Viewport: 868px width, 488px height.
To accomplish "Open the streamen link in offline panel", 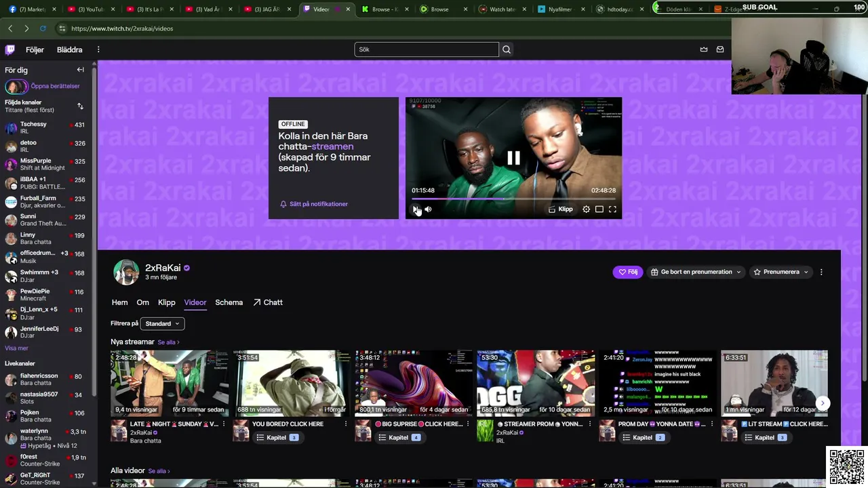I will (332, 146).
